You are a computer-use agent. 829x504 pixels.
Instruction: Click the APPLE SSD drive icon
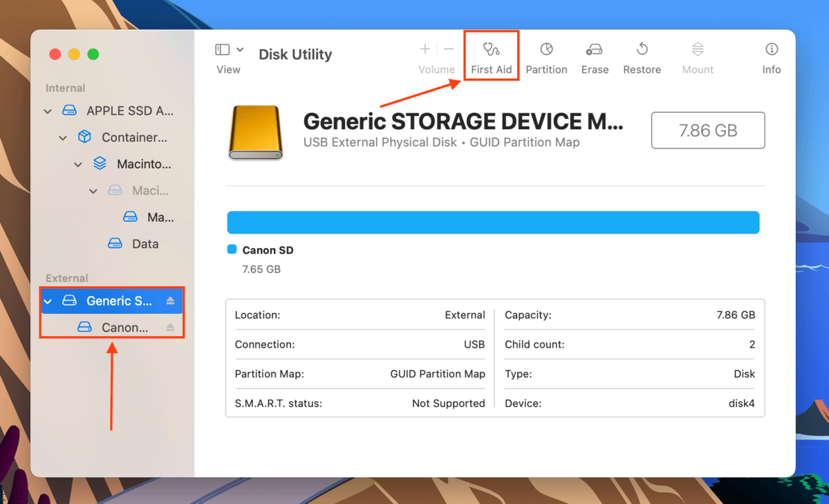point(69,111)
